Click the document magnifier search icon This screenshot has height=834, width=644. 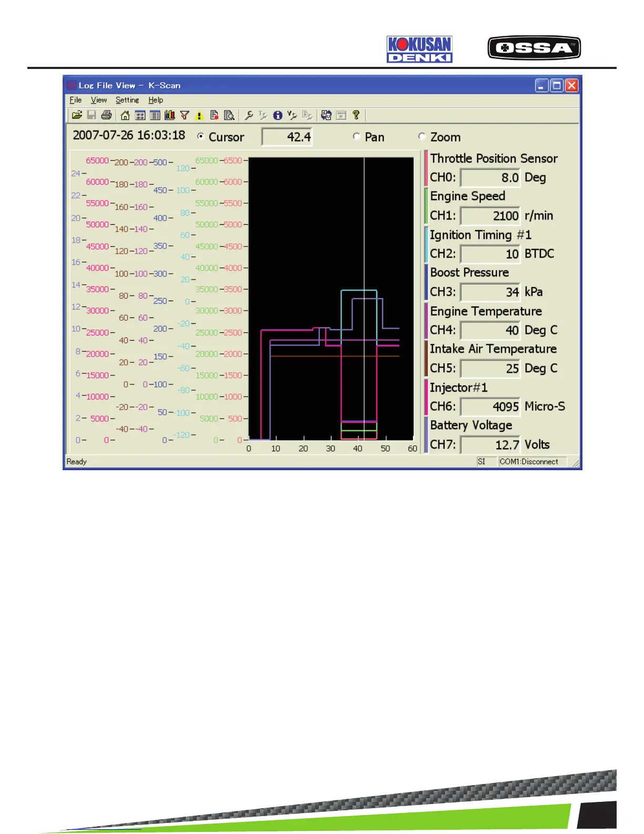(x=229, y=115)
